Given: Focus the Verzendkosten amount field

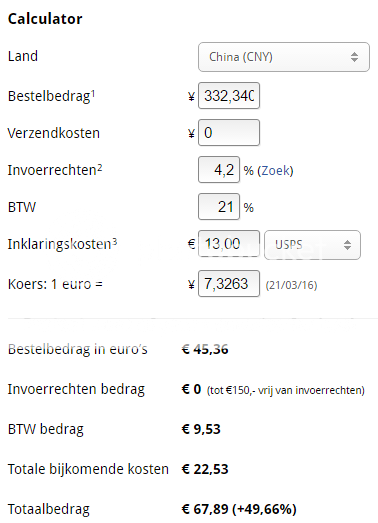Looking at the screenshot, I should (x=229, y=132).
